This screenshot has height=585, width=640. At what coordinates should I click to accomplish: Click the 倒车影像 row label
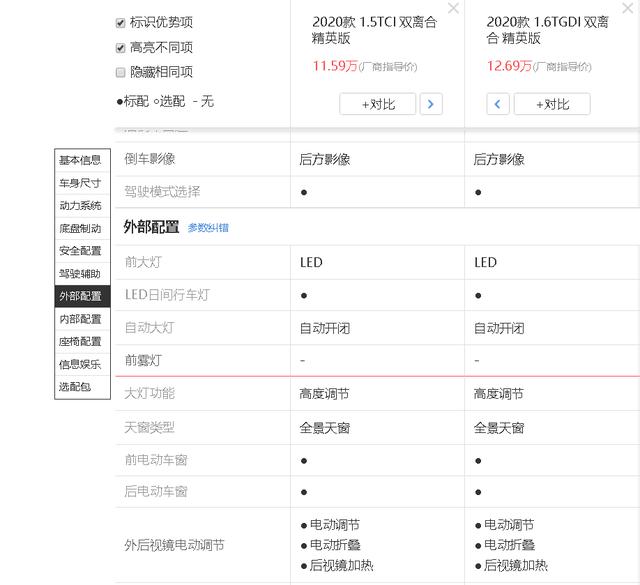150,159
